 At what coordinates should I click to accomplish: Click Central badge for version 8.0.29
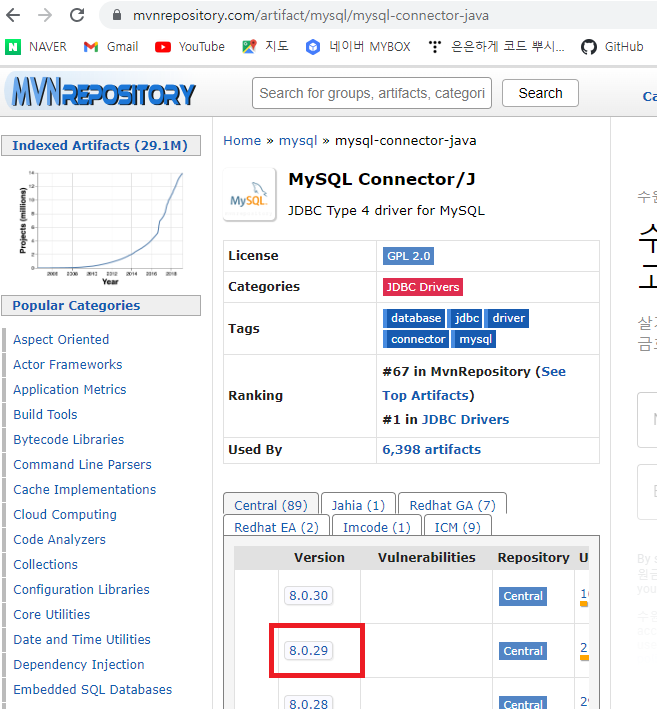pyautogui.click(x=523, y=651)
